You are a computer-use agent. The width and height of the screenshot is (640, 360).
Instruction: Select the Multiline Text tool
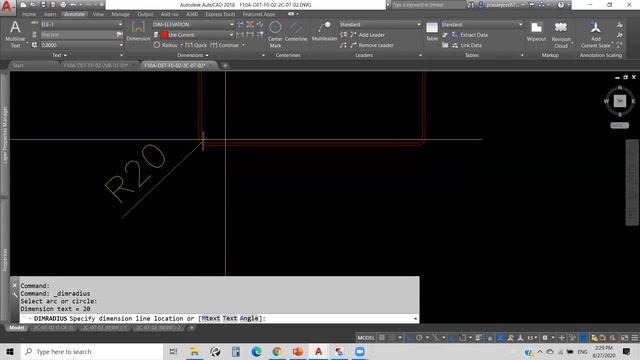click(x=15, y=33)
